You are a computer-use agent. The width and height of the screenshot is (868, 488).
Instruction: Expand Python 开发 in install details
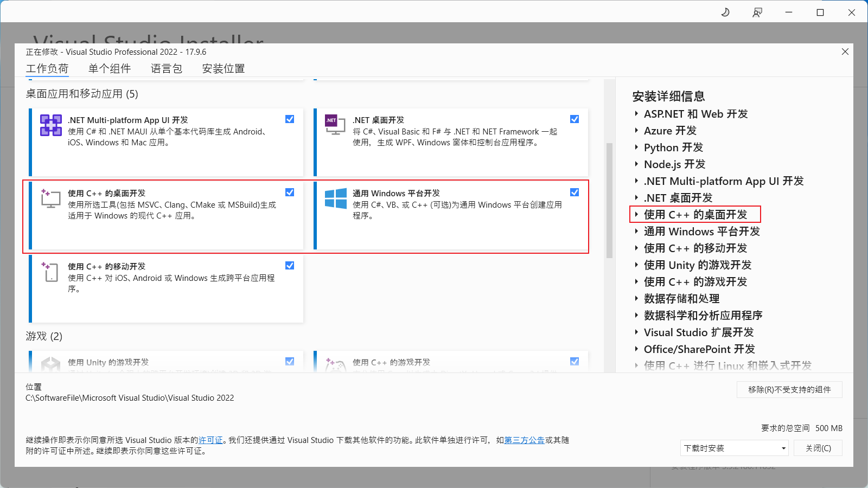click(x=636, y=147)
